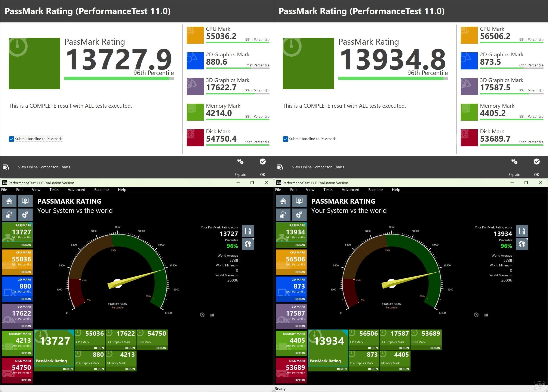Screen dimensions: 548x392
Task: Click System Information icon in left window
Action: pyautogui.click(x=25, y=201)
